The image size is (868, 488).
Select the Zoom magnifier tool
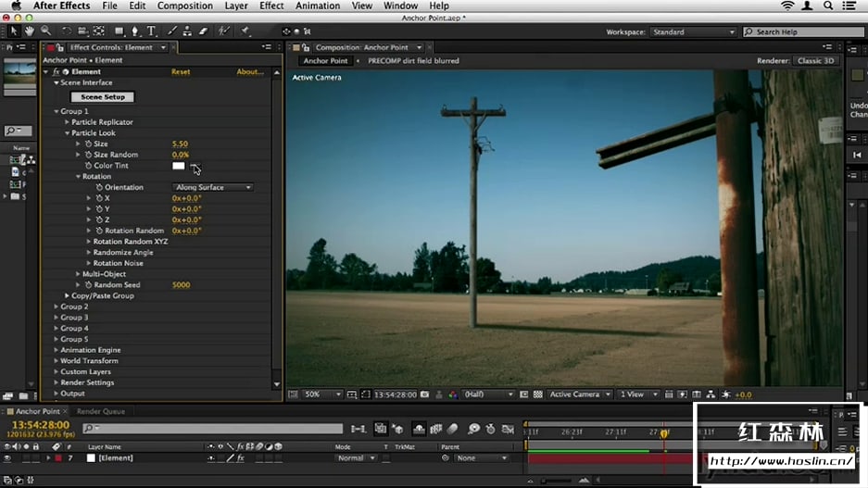click(45, 31)
